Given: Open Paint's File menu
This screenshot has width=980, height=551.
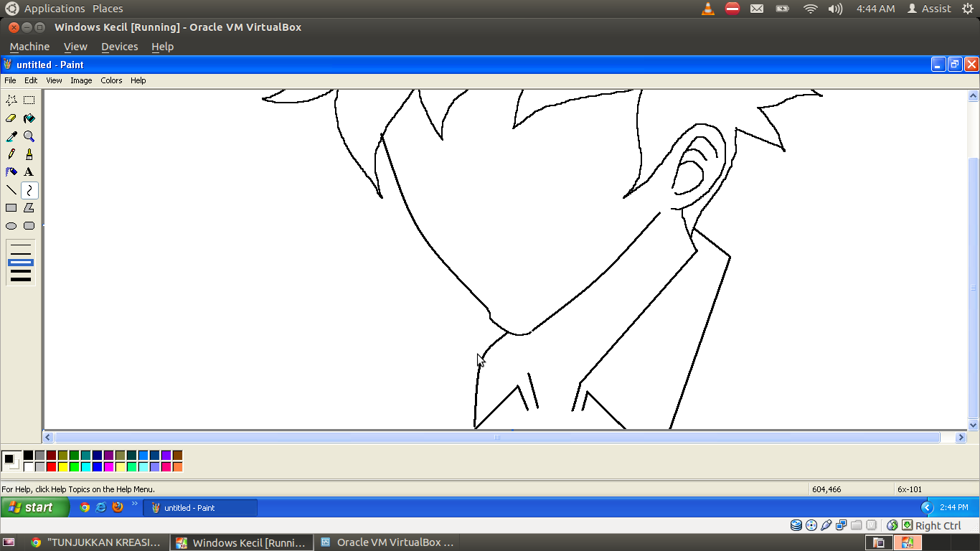Looking at the screenshot, I should [11, 80].
